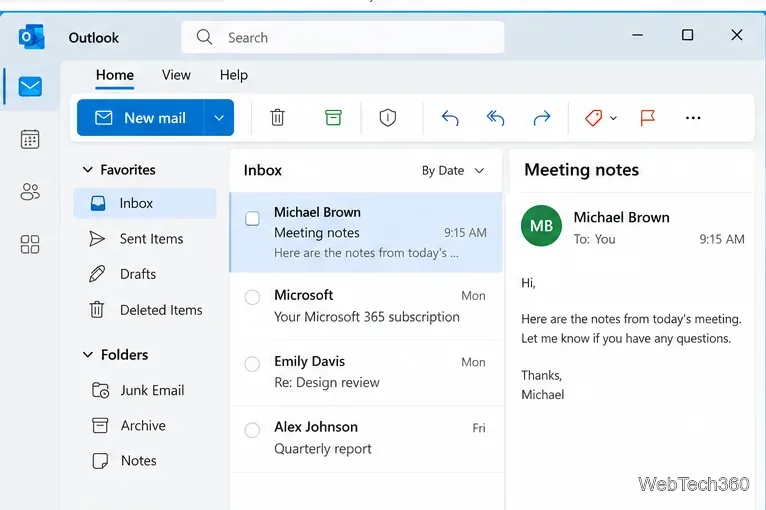
Task: Maximize the Outlook window
Action: (x=687, y=35)
